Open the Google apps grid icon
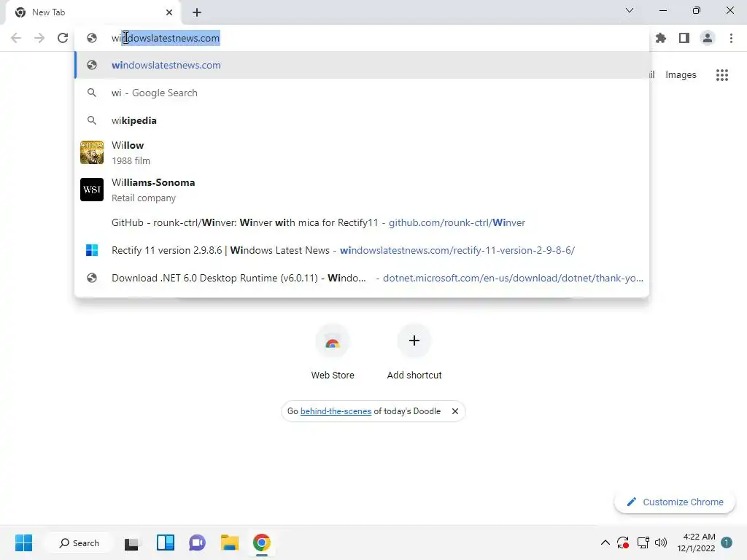 (x=721, y=75)
